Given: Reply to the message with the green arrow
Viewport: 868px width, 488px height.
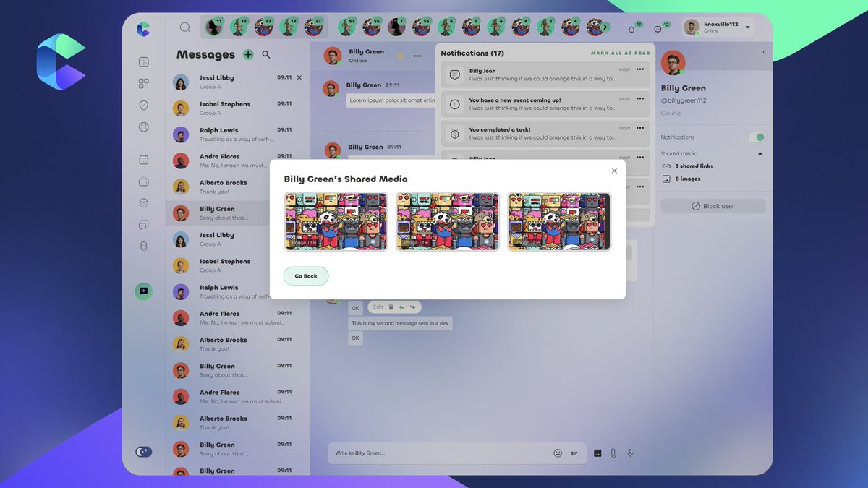Looking at the screenshot, I should click(x=401, y=307).
